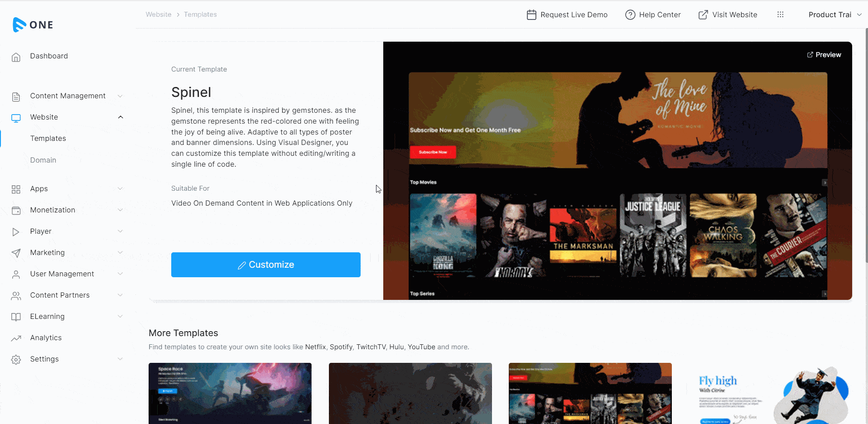
Task: Click the calendar icon beside Request Live Demo
Action: 531,15
